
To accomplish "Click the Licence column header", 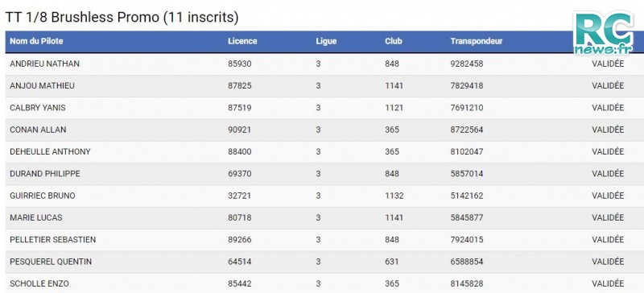I will coord(242,41).
